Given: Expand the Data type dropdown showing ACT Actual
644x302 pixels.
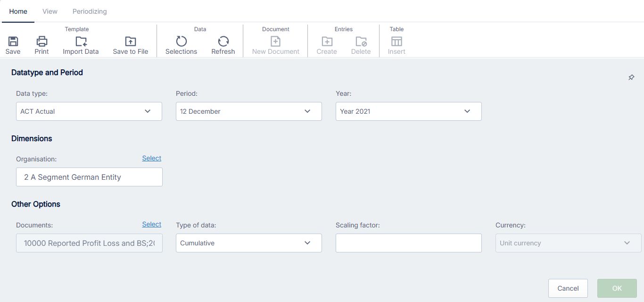Looking at the screenshot, I should [x=89, y=111].
